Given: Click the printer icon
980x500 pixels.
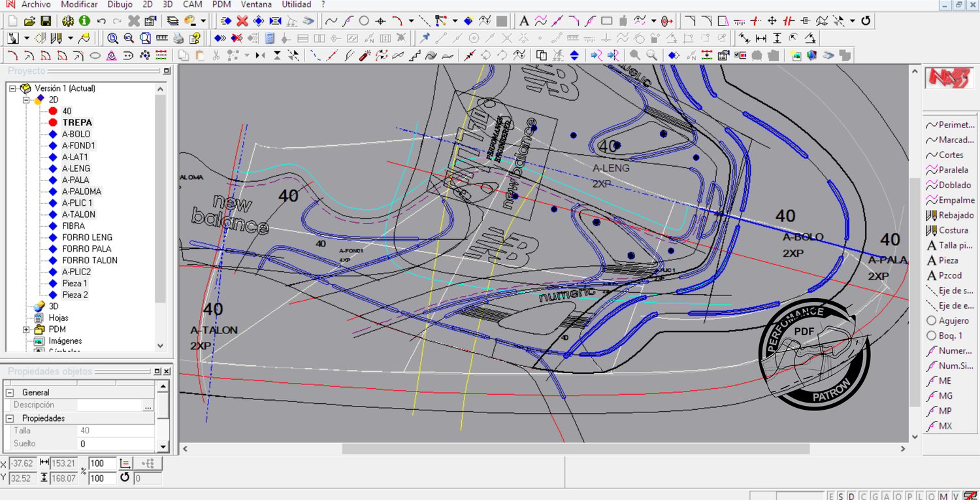Looking at the screenshot, I should 178,38.
